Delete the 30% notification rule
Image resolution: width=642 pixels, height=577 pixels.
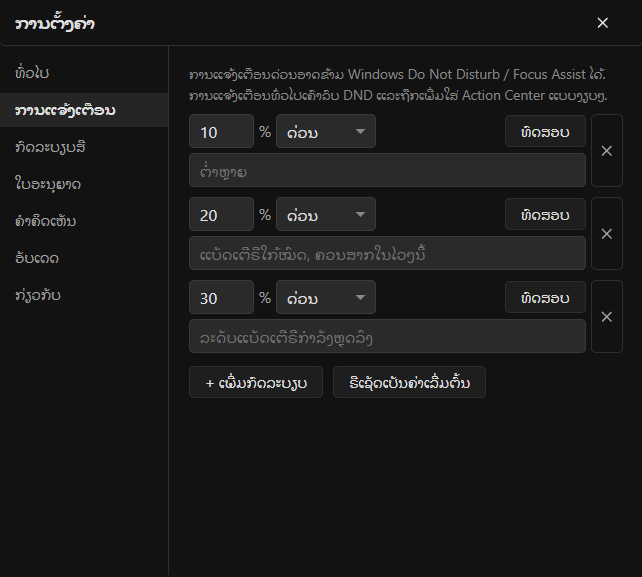(x=607, y=317)
